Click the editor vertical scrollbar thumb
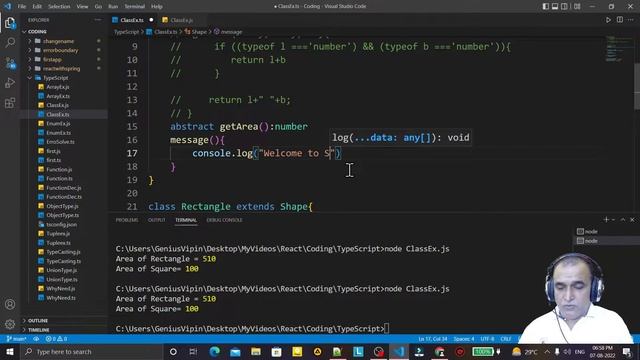The image size is (640, 360). [637, 86]
